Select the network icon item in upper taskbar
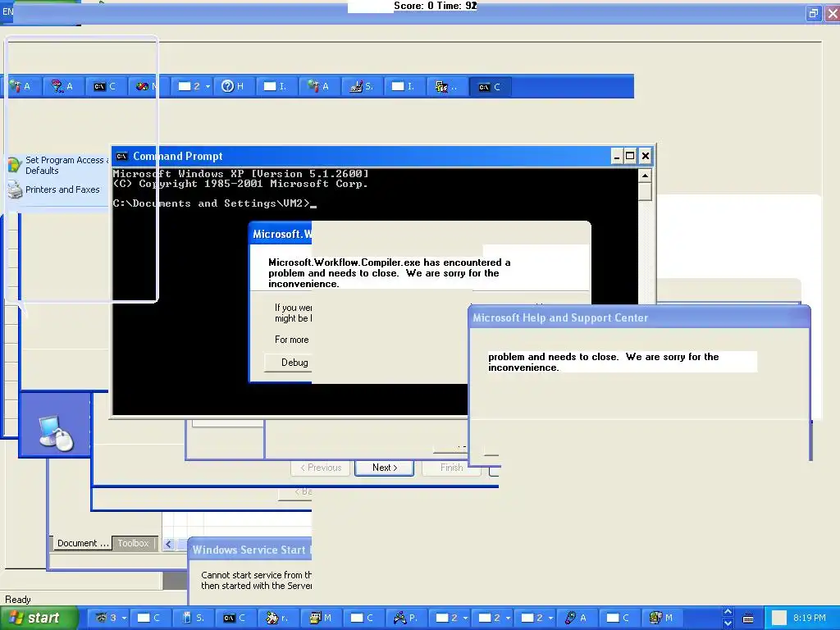This screenshot has height=630, width=840. pos(448,86)
